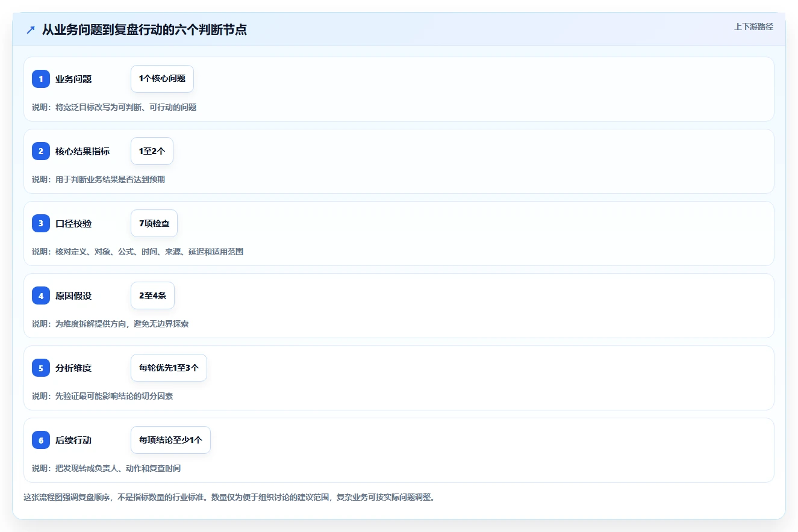The image size is (798, 532).
Task: Click the description 先验证最可能影响结论的切分因素
Action: (102, 396)
